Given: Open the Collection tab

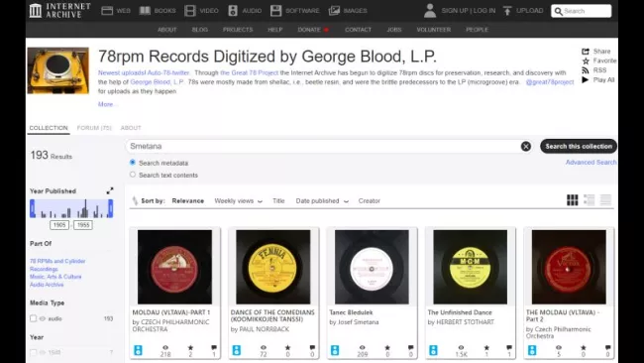Looking at the screenshot, I should 49,128.
